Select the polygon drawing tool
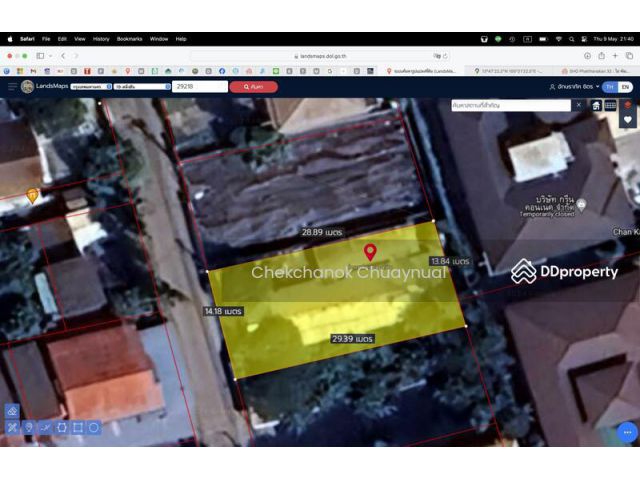 (x=62, y=427)
